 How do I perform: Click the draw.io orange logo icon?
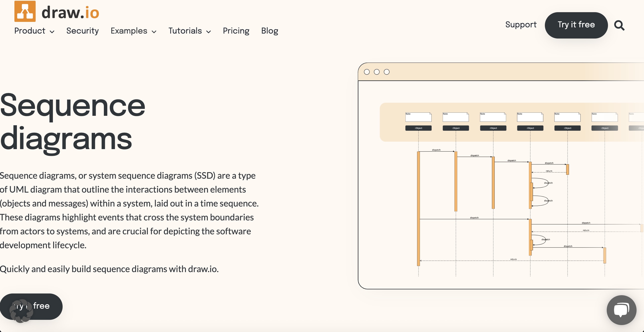25,11
